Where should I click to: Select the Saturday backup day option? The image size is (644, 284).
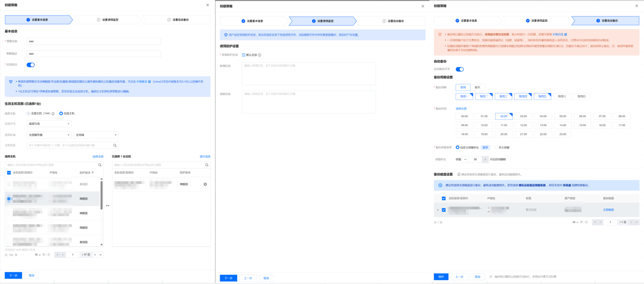coord(562,96)
